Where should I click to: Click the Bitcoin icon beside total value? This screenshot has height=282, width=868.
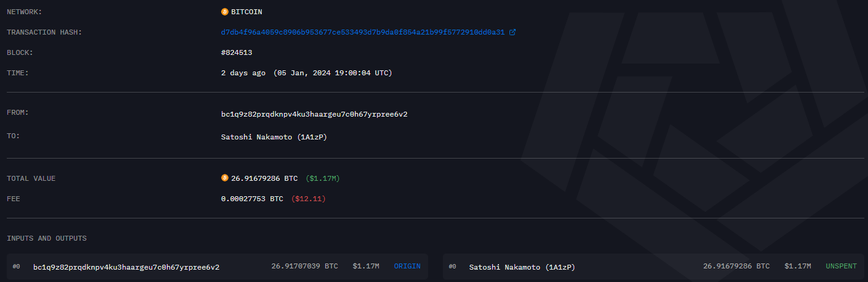click(224, 178)
